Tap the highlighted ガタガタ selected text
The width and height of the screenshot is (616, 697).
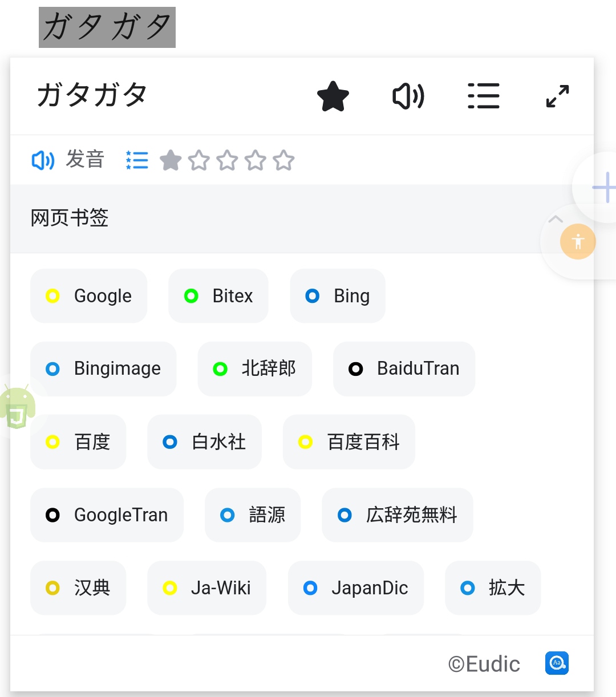(x=107, y=27)
